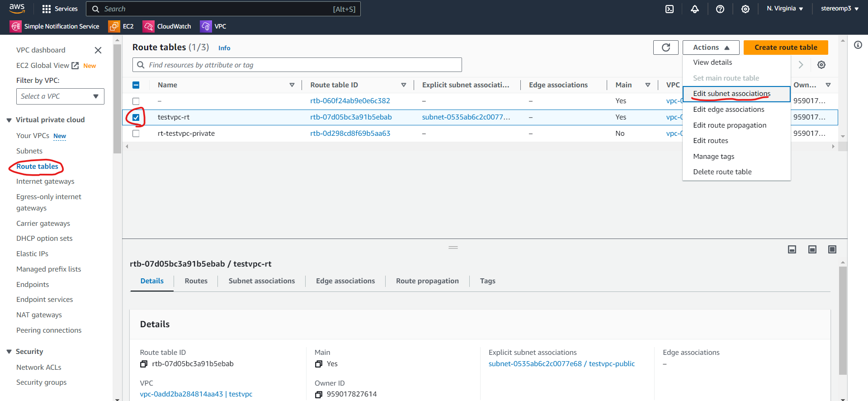Open route table rtb-0d298cd8f69b5aa63 link
Screen dimensions: 868x401
[x=350, y=134]
